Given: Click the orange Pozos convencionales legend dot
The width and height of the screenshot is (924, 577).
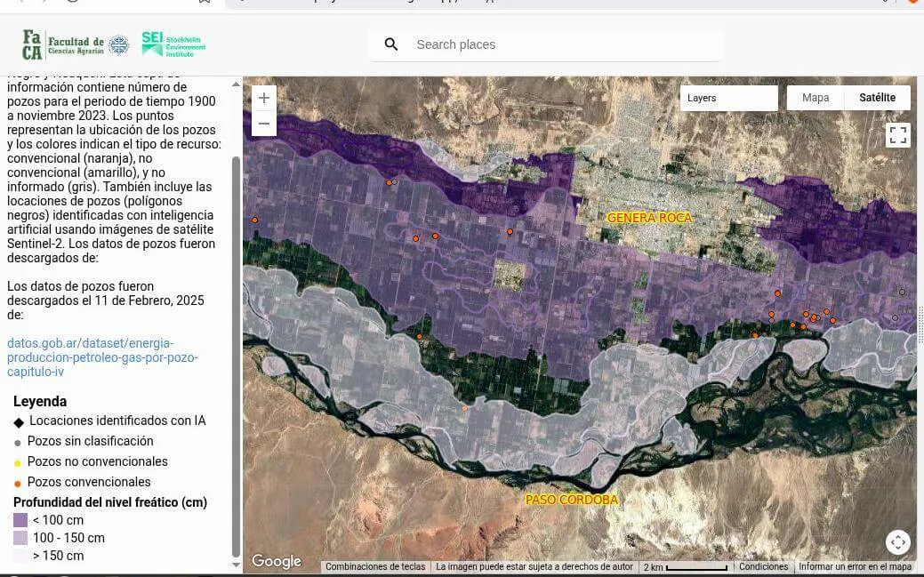Looking at the screenshot, I should point(18,483).
